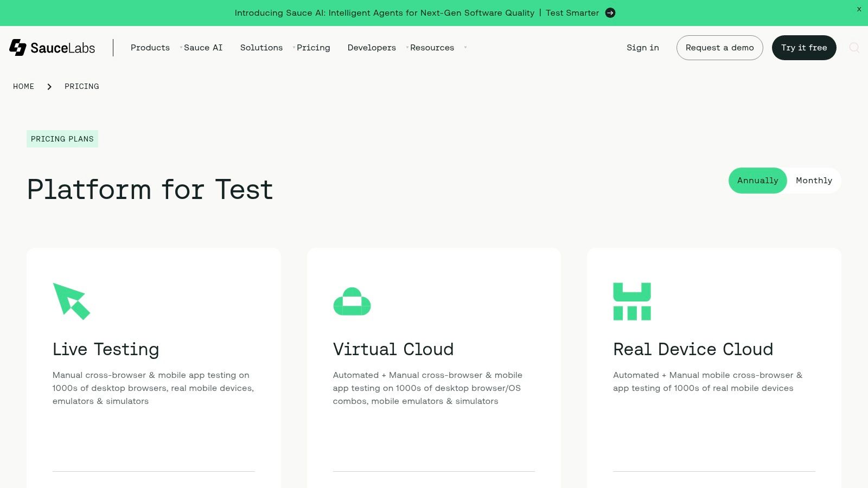Click the breadcrumb chevron arrow icon
This screenshot has height=488, width=868.
coord(49,86)
